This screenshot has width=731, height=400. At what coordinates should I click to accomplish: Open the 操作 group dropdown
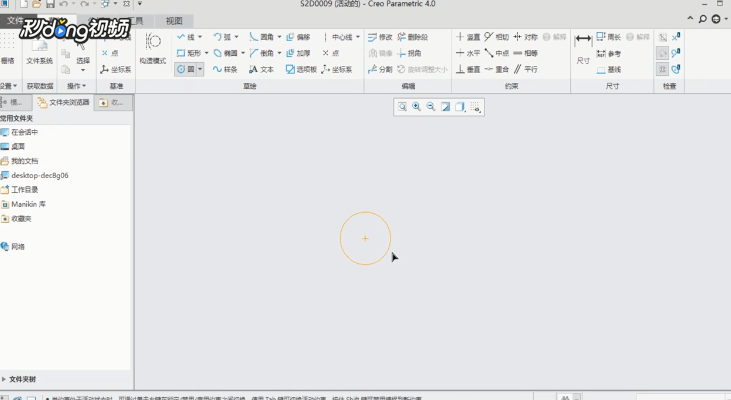click(76, 86)
